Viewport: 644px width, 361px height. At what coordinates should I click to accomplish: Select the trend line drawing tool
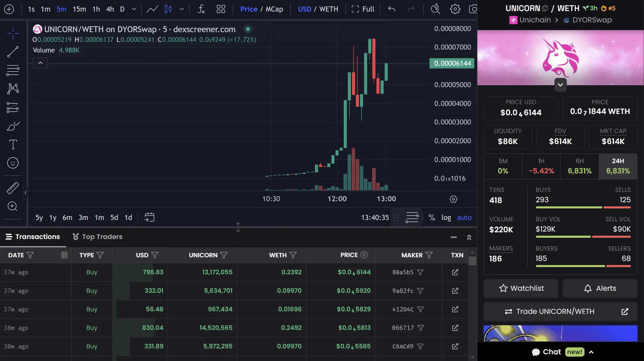click(x=13, y=51)
